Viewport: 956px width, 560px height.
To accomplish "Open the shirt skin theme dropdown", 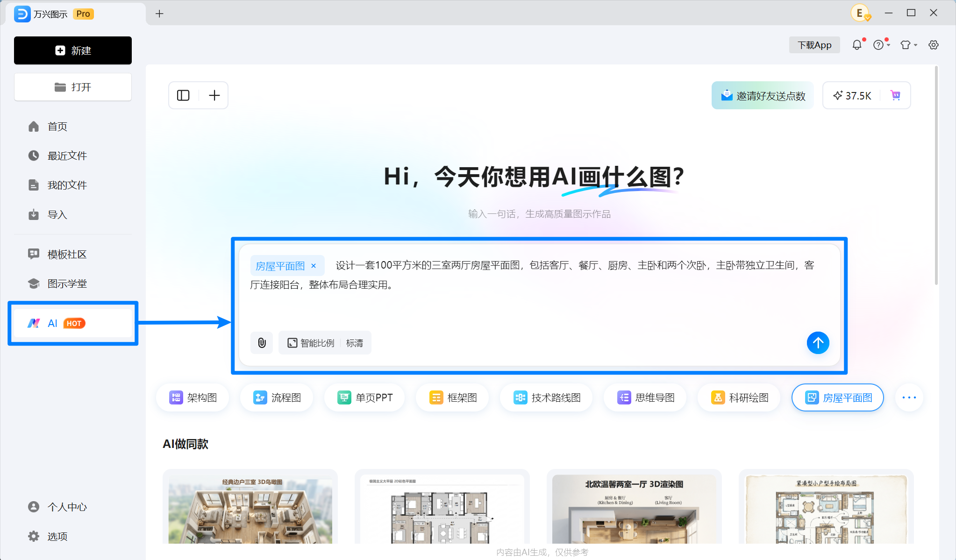I will (909, 45).
